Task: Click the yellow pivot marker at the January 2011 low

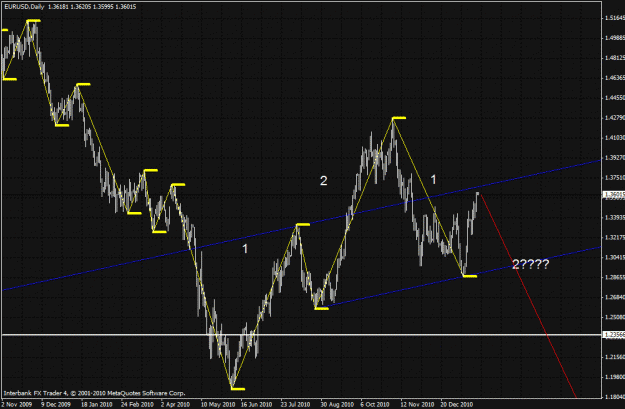Action: [x=470, y=276]
